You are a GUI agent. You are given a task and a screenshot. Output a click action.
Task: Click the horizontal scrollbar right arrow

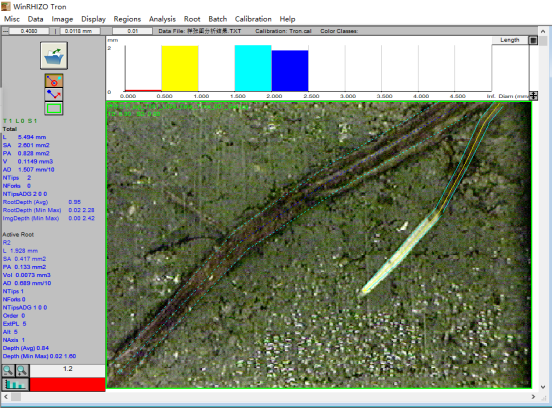tap(533, 397)
